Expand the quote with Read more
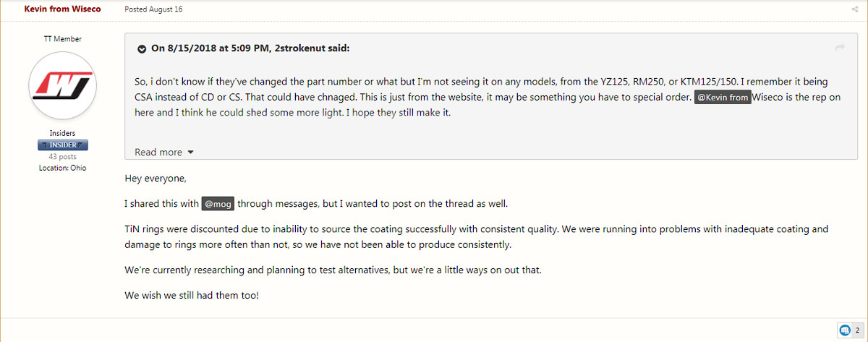 [158, 152]
